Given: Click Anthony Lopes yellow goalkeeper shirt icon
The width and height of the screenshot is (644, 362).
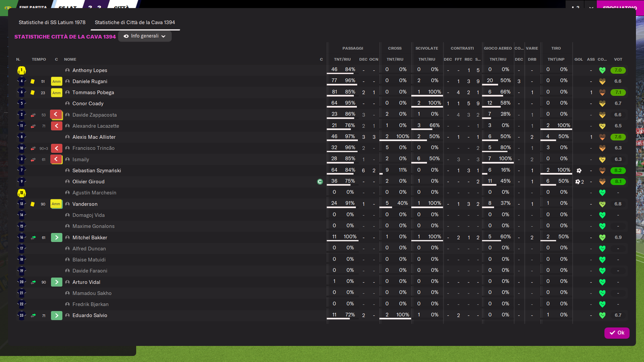Looking at the screenshot, I should coord(22,70).
